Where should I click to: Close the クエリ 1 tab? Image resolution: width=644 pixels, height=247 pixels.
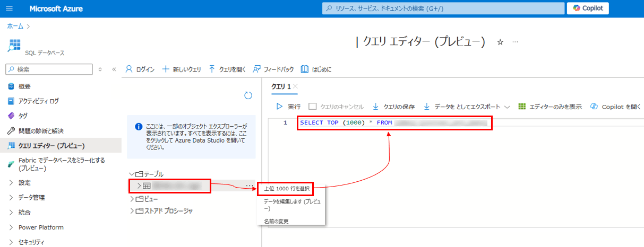pyautogui.click(x=296, y=86)
